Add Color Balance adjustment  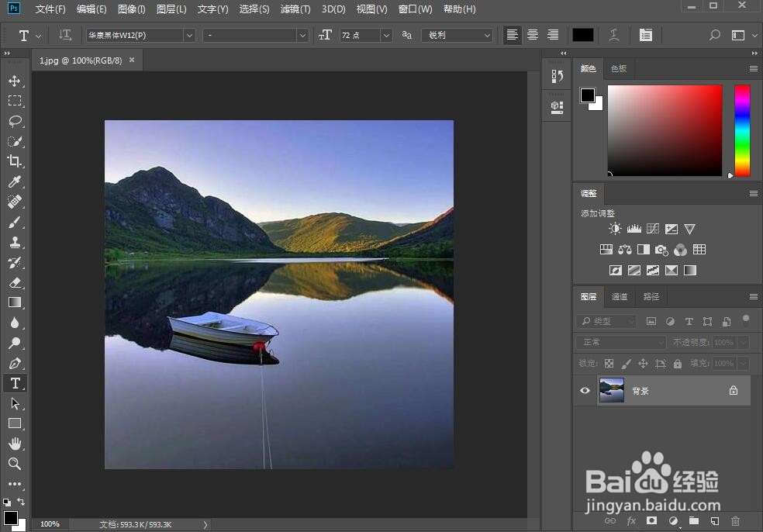click(625, 250)
